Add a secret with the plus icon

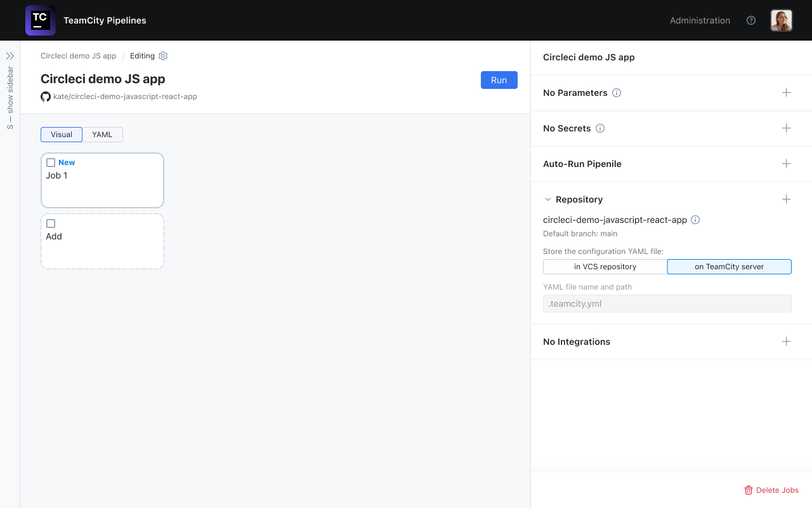787,128
